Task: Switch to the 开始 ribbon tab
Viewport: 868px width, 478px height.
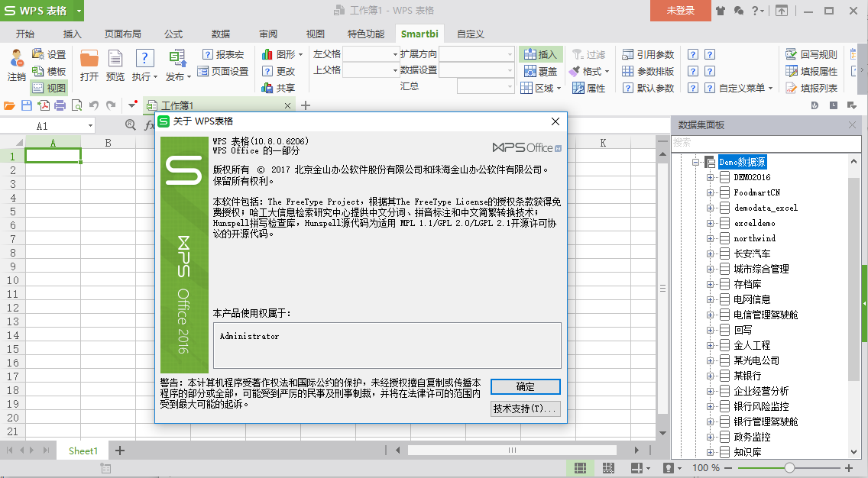Action: [25, 34]
